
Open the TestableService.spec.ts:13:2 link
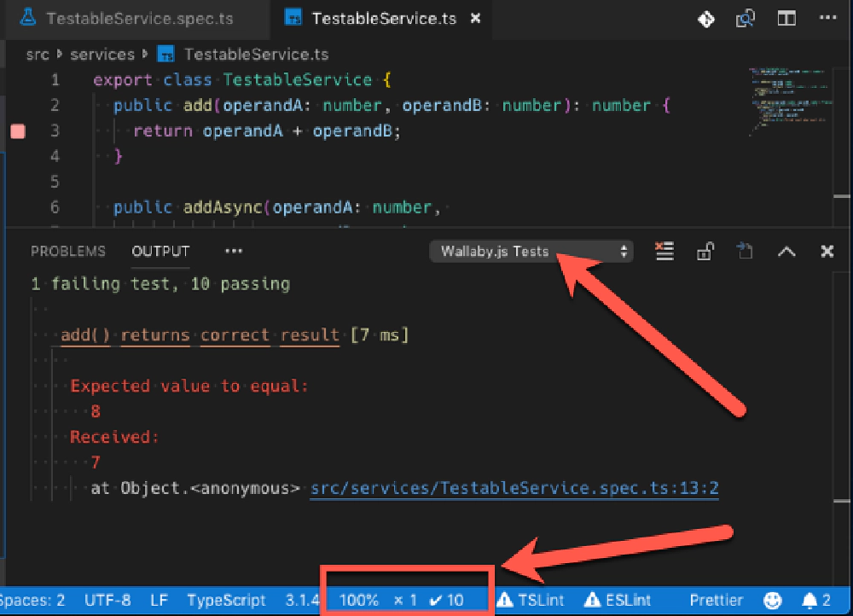pos(514,488)
